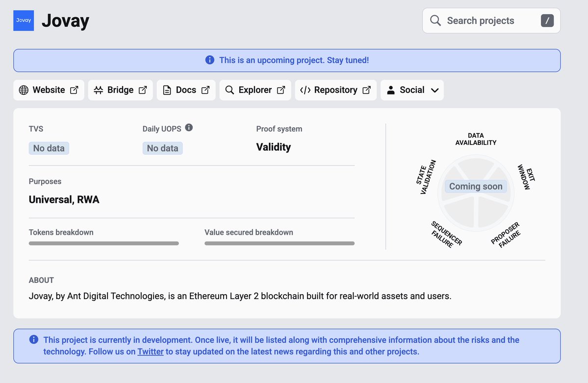This screenshot has width=588, height=383.
Task: Click the EXIT WINDOW chart label
Action: pos(526,177)
